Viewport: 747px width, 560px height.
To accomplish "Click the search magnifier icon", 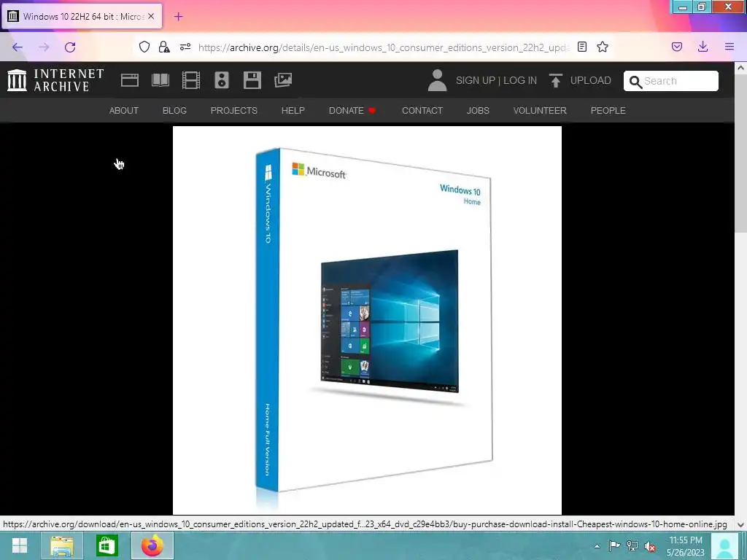I will point(635,82).
